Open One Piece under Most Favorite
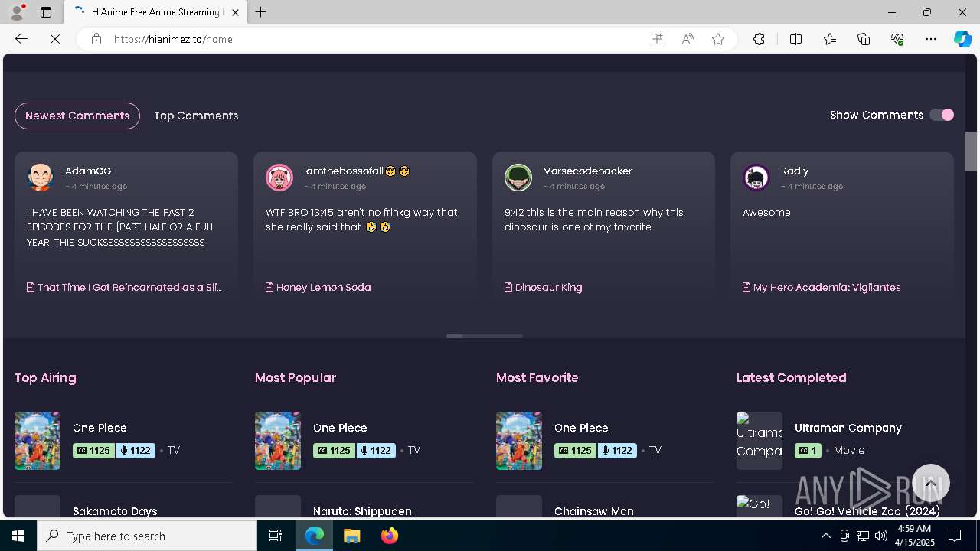The height and width of the screenshot is (551, 980). click(x=581, y=428)
